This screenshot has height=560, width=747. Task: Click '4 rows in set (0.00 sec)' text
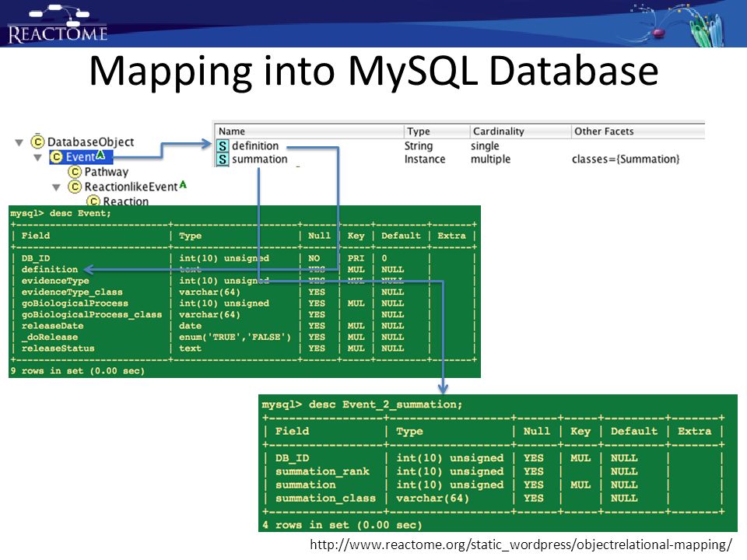(x=342, y=525)
